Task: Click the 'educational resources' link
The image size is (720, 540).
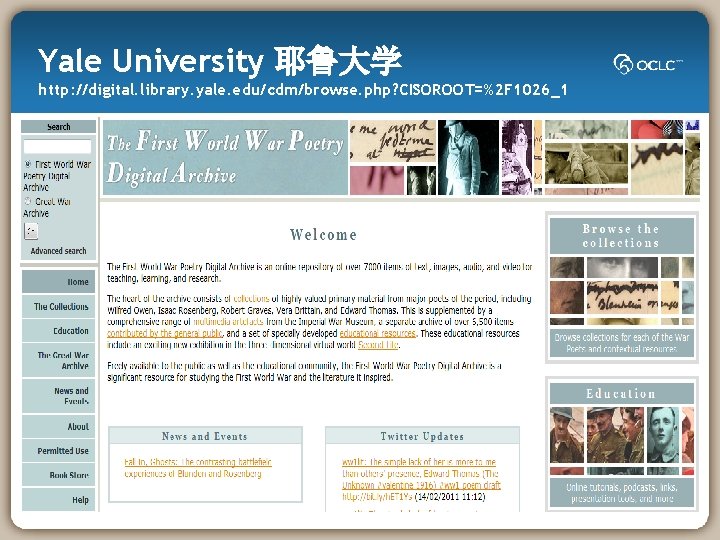Action: pos(377,333)
